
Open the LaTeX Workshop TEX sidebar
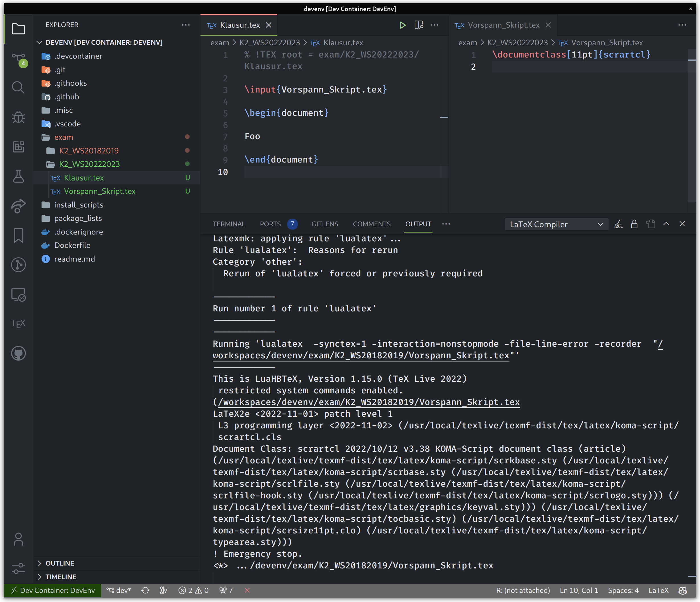point(18,323)
